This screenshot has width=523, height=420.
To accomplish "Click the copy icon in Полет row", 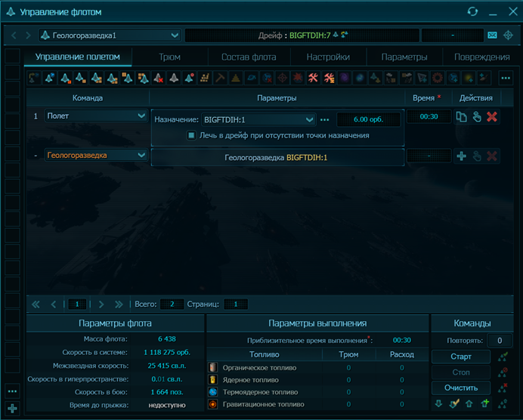I will point(461,116).
